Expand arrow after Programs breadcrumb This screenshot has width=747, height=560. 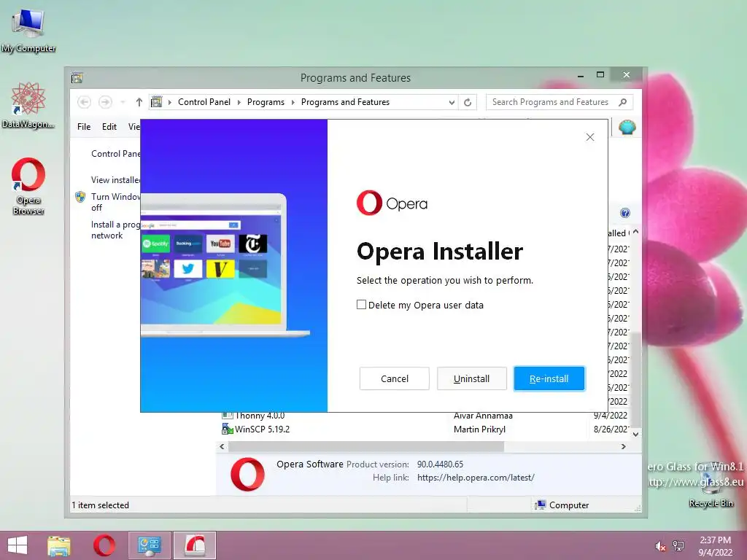(x=293, y=102)
